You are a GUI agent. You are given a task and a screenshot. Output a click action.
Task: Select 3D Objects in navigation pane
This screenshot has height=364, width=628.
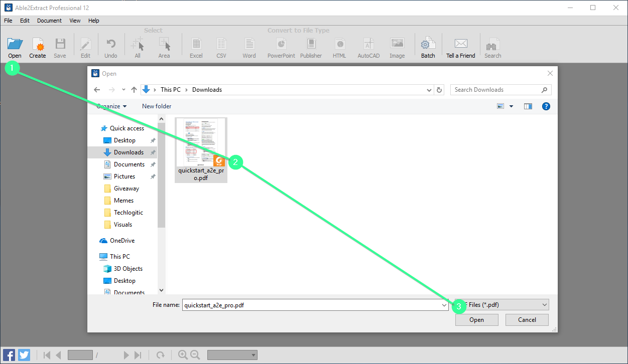pos(128,269)
